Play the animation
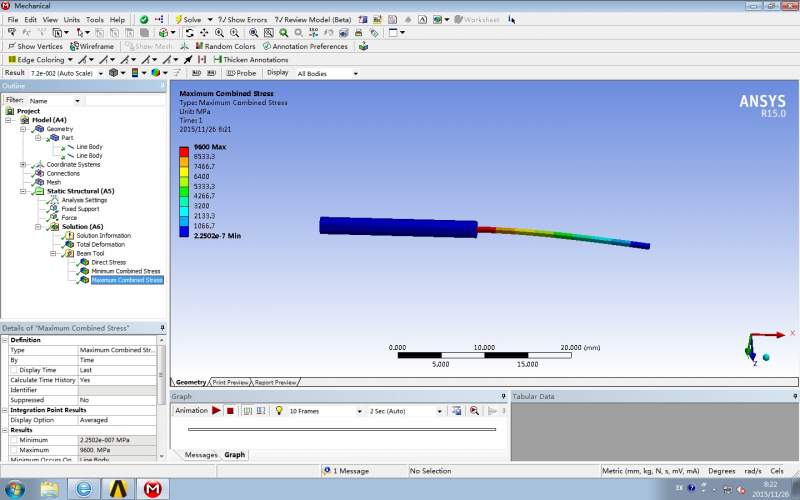800x500 pixels. [x=216, y=411]
